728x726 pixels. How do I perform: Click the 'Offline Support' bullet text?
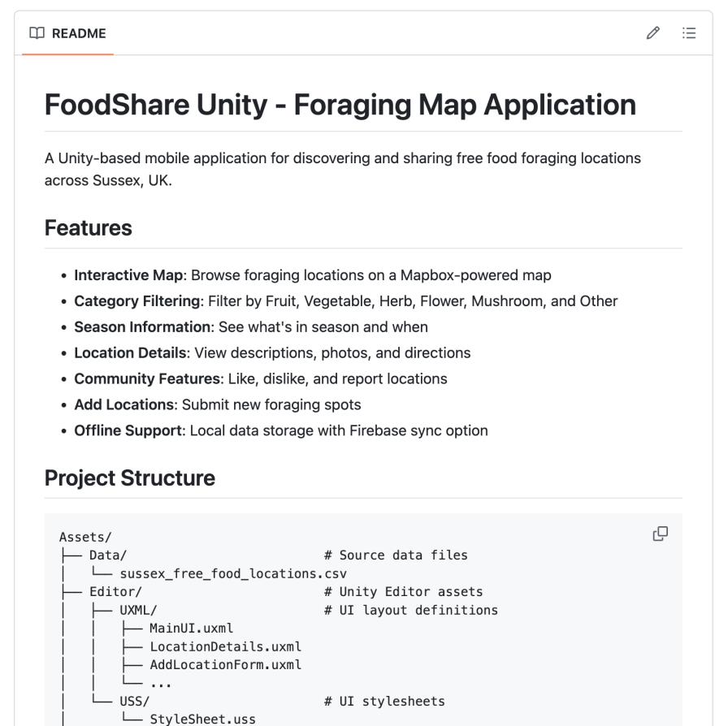coord(281,430)
